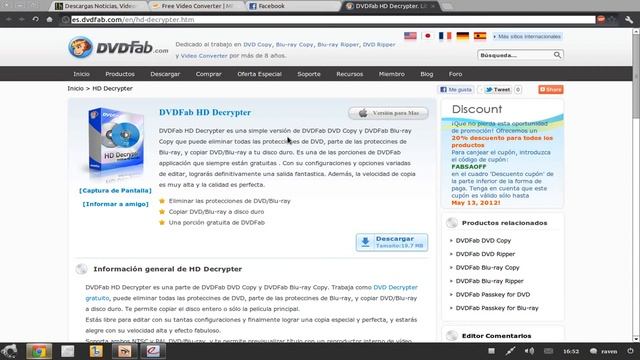Image resolution: width=640 pixels, height=360 pixels.
Task: Open the Informar a amigo link
Action: [116, 204]
